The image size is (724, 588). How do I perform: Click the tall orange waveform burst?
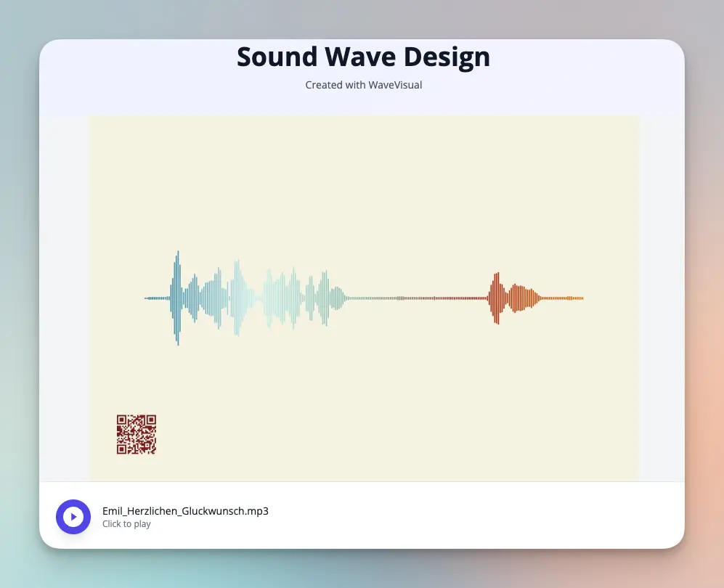coord(497,296)
